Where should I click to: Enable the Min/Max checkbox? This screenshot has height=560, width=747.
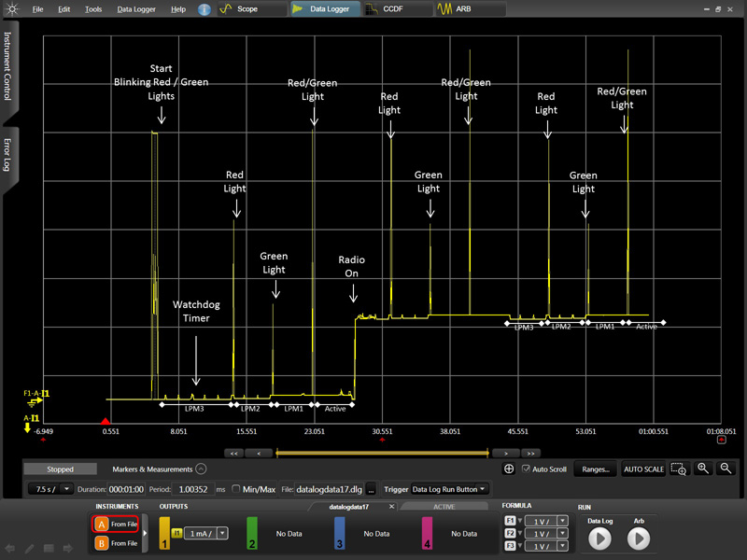236,489
